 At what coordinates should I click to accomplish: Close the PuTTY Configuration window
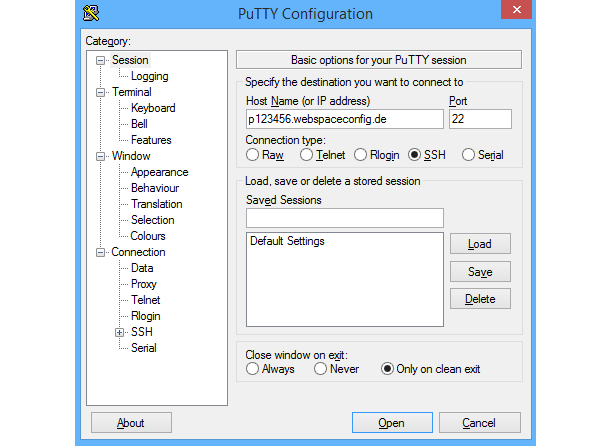pyautogui.click(x=516, y=9)
